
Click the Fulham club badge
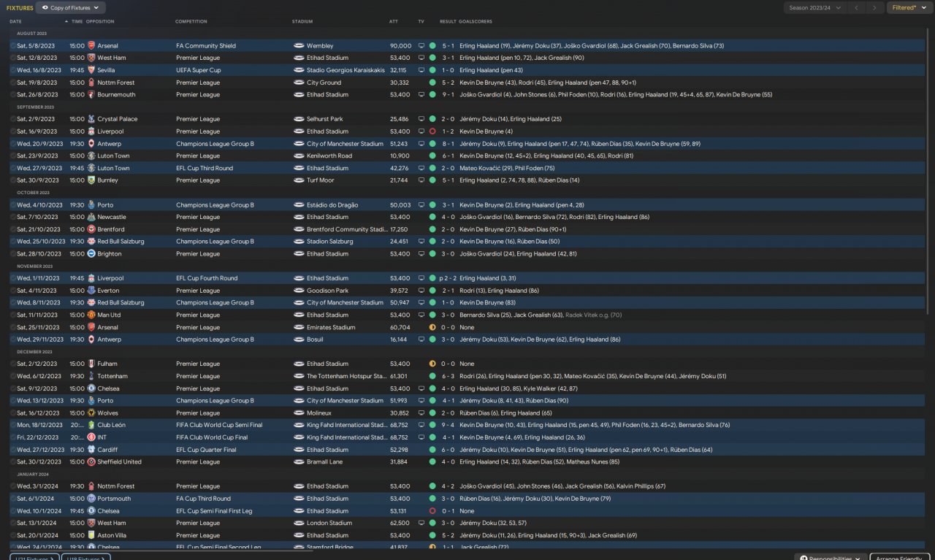[x=91, y=364]
